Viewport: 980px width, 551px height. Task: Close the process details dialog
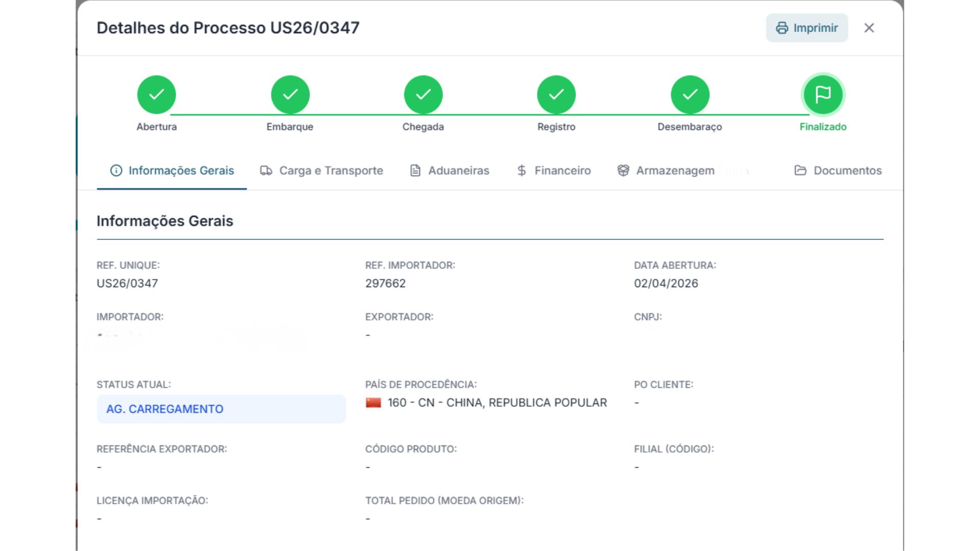click(869, 28)
